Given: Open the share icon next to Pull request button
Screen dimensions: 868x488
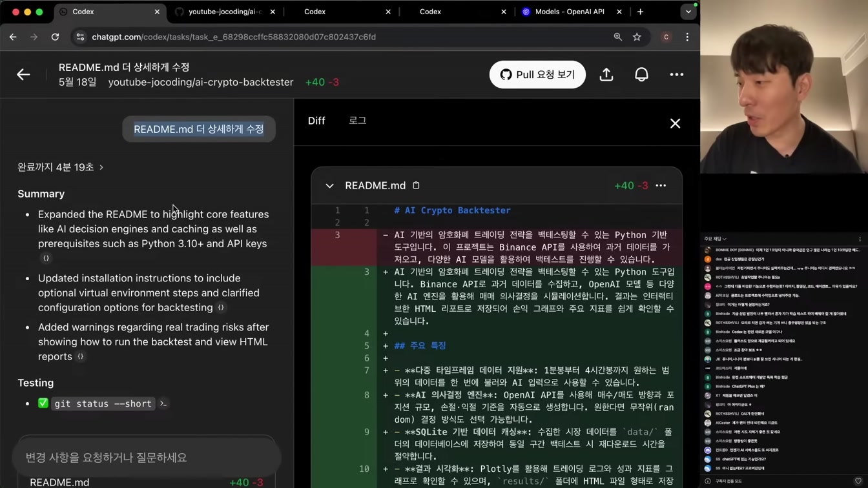Looking at the screenshot, I should (606, 75).
